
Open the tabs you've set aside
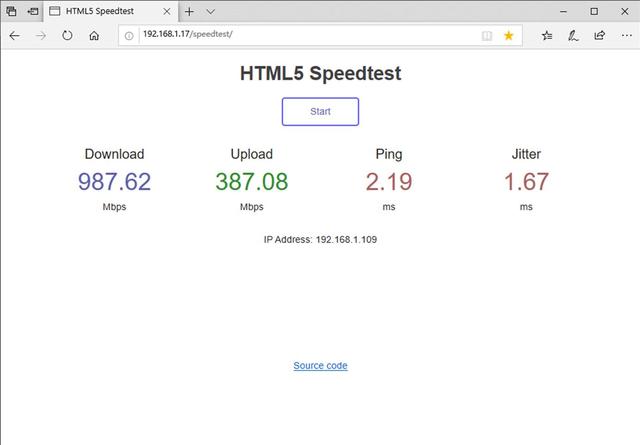click(12, 11)
